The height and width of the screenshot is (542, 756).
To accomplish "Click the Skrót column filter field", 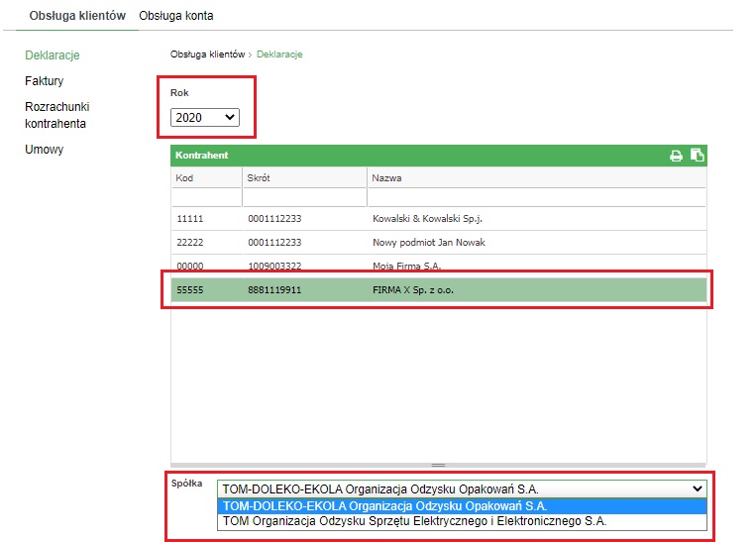I will tap(303, 197).
